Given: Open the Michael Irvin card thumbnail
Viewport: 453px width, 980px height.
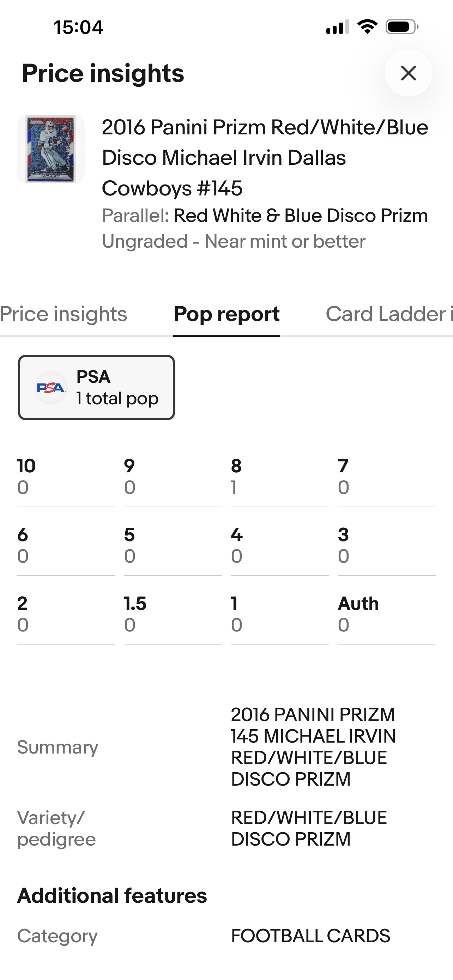Looking at the screenshot, I should click(x=50, y=149).
